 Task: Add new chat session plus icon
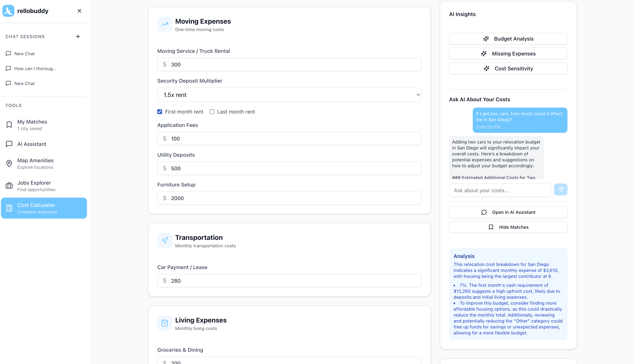point(78,36)
